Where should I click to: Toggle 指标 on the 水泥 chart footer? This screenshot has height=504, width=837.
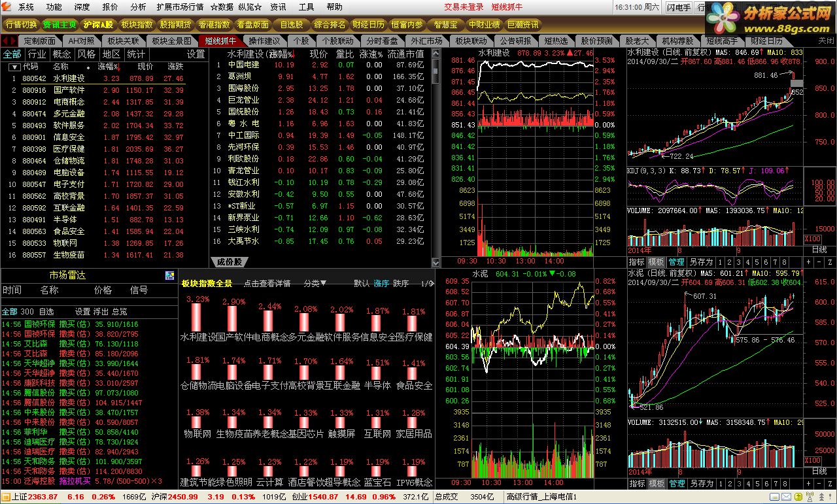pos(637,484)
